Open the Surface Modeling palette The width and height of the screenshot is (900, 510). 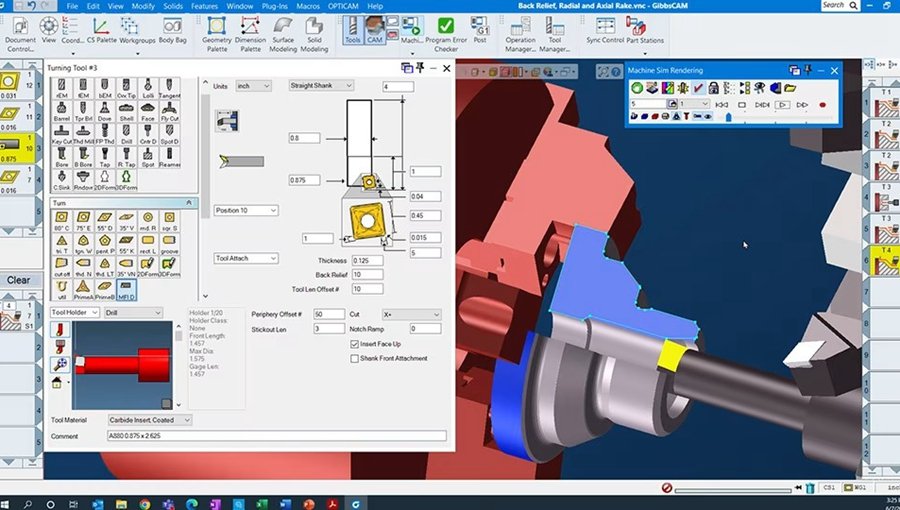283,34
